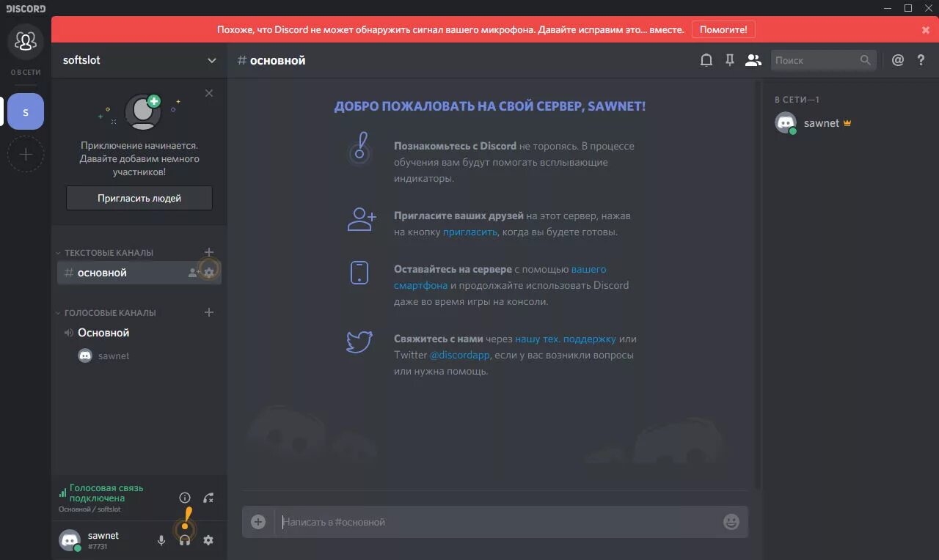The width and height of the screenshot is (939, 560).
Task: Select the #основной text channel
Action: (x=139, y=273)
